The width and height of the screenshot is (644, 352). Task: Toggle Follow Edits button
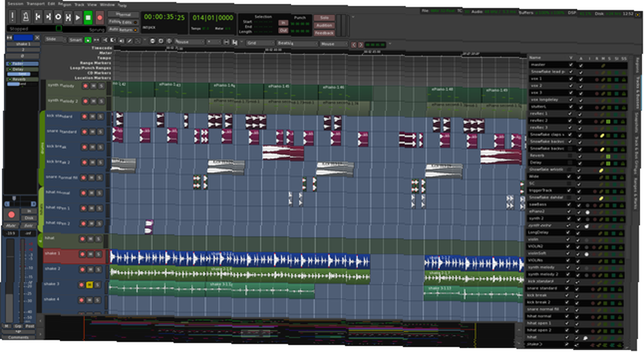(x=123, y=22)
